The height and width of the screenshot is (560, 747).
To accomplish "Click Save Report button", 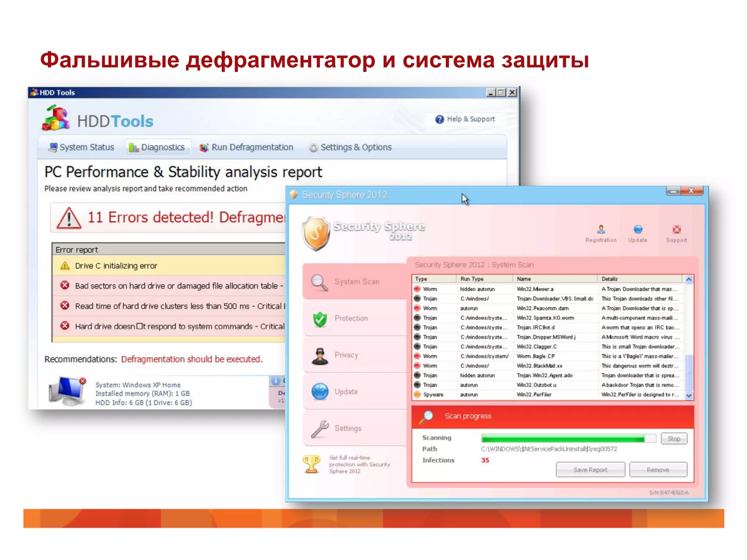I will coord(590,470).
